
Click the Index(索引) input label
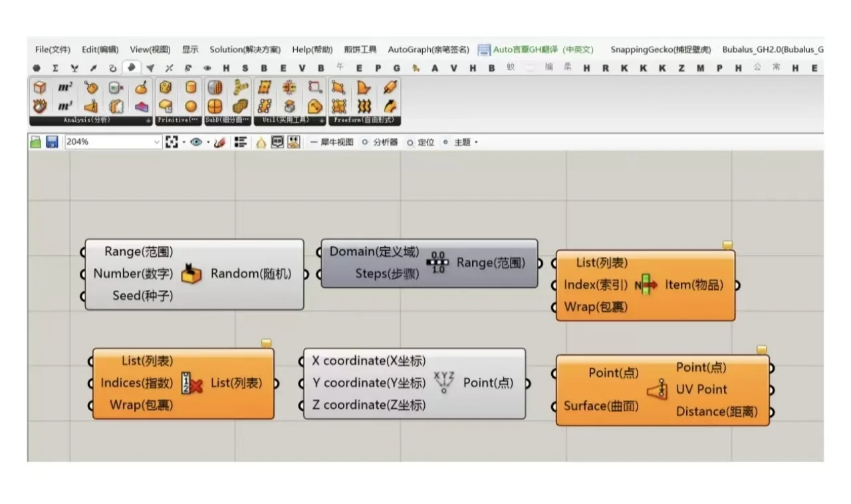[596, 285]
